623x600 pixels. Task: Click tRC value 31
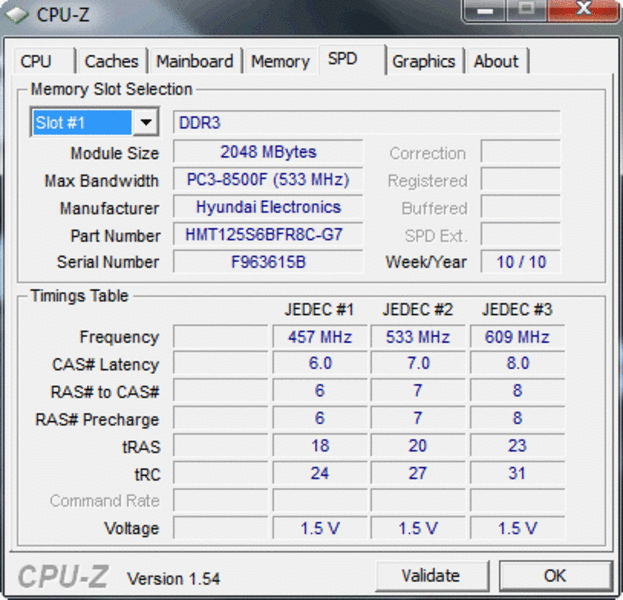tap(517, 473)
